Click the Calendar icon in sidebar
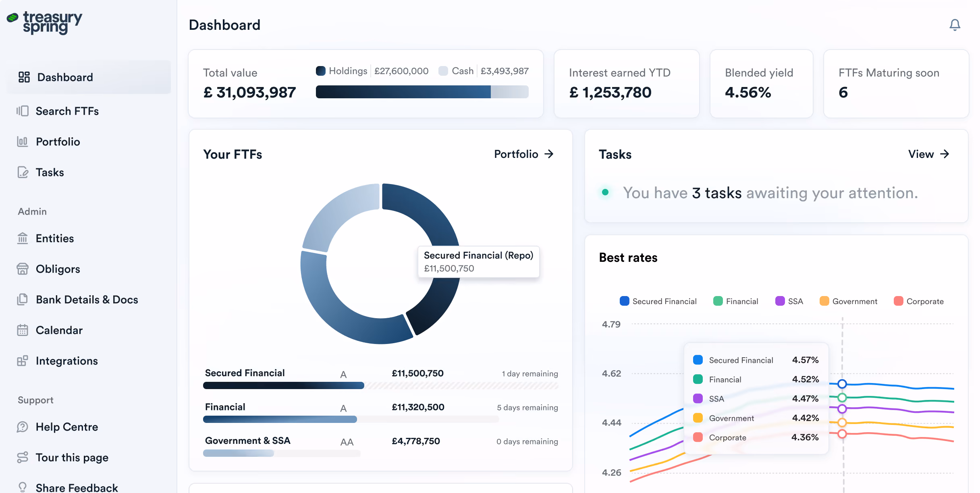Image resolution: width=980 pixels, height=493 pixels. pos(23,330)
